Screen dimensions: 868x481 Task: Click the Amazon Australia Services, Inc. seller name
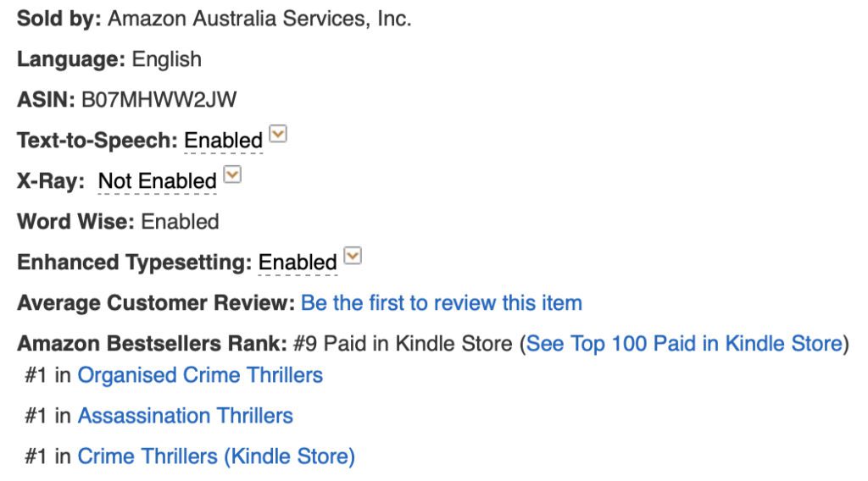[259, 19]
